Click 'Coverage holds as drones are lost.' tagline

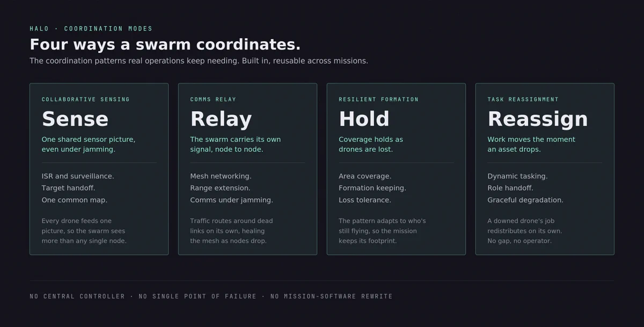tap(371, 144)
